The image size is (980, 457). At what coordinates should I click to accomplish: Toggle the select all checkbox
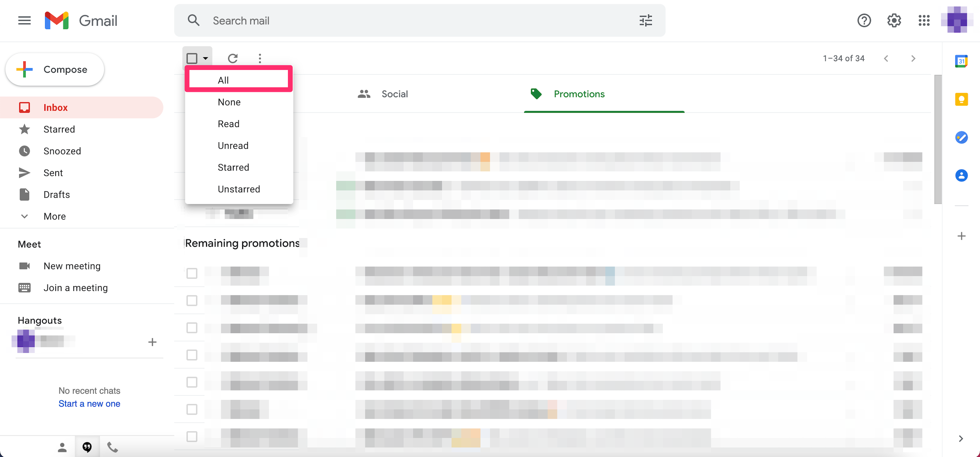point(192,58)
